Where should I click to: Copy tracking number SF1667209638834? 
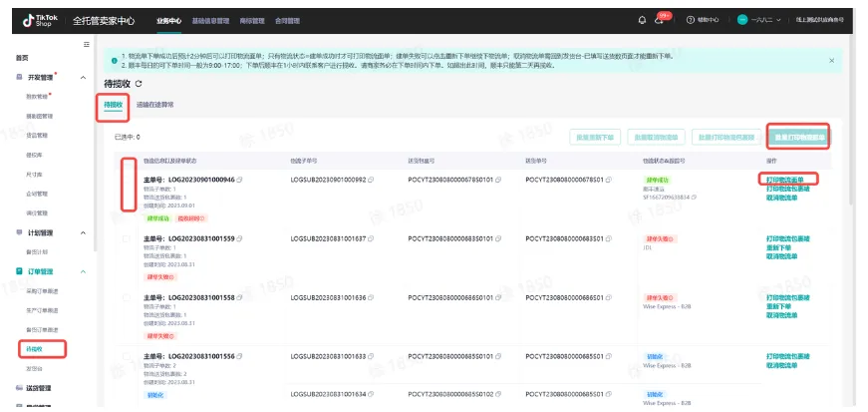(695, 197)
